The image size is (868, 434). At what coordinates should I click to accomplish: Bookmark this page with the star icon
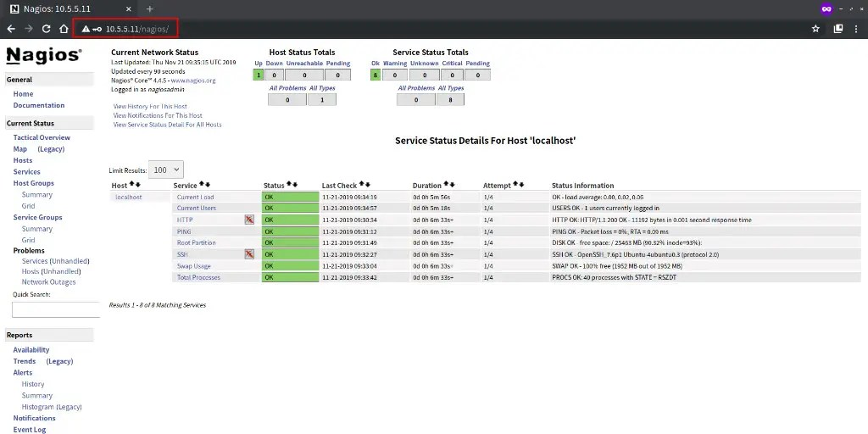click(x=815, y=29)
